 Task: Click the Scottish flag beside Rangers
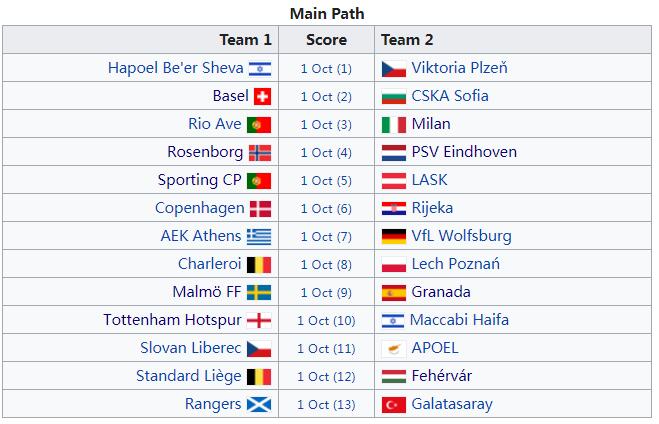[259, 405]
